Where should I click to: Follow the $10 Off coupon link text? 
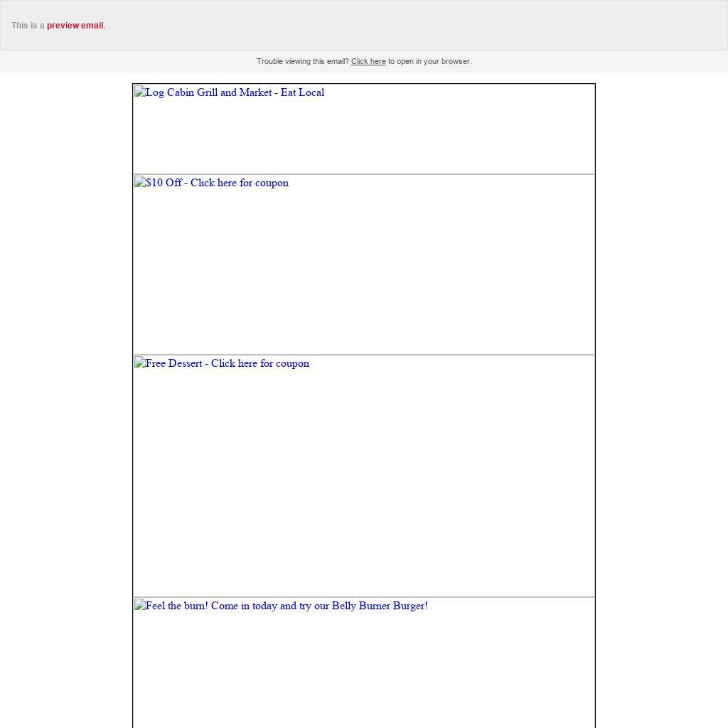(x=217, y=183)
